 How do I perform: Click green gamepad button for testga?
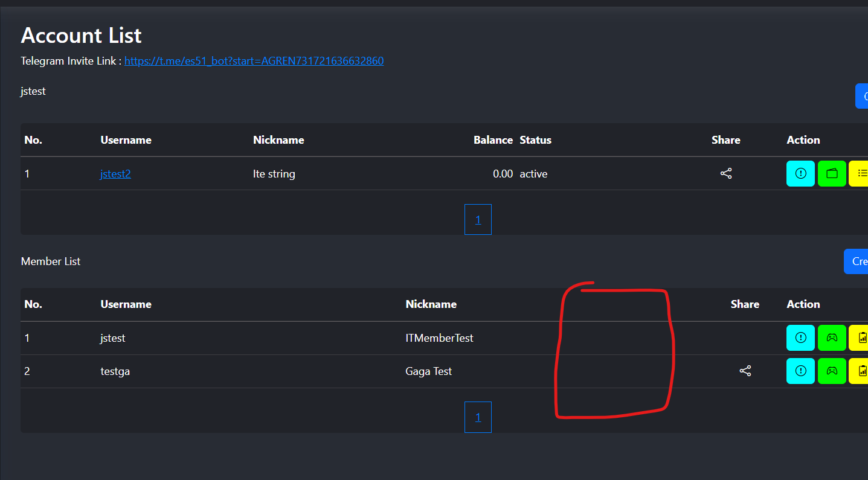832,371
